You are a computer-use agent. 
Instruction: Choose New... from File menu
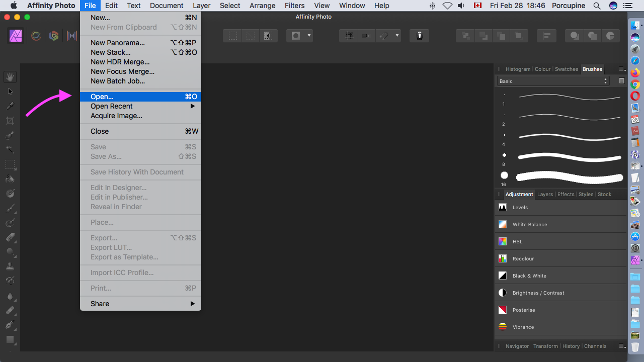pos(140,18)
